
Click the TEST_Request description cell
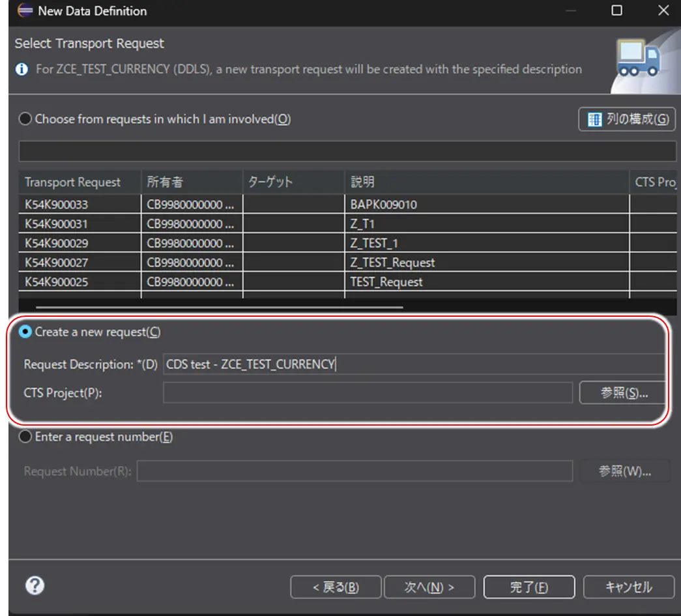[487, 282]
